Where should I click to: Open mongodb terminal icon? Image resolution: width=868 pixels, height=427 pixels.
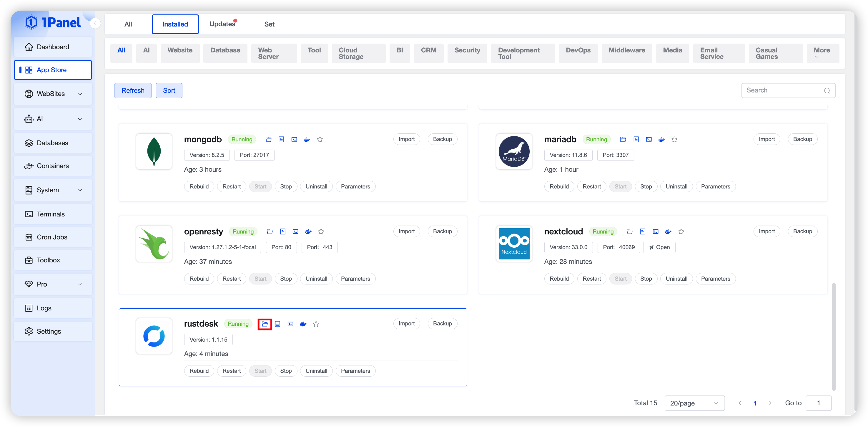(x=294, y=139)
